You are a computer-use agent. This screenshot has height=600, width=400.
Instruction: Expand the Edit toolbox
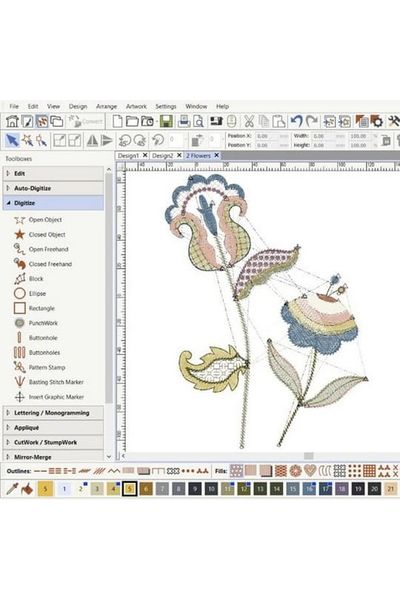pyautogui.click(x=53, y=173)
